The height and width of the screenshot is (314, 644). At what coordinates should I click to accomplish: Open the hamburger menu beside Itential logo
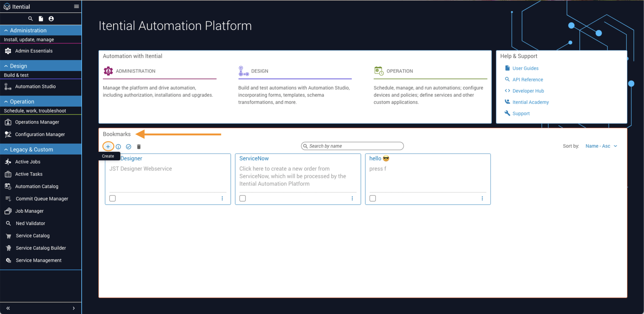tap(76, 7)
